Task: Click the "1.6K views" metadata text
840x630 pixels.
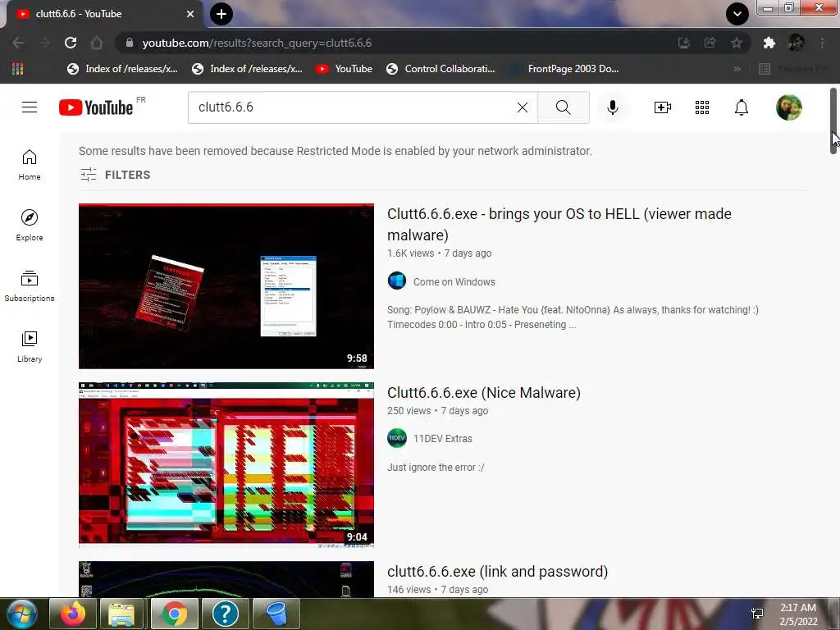Action: [410, 253]
